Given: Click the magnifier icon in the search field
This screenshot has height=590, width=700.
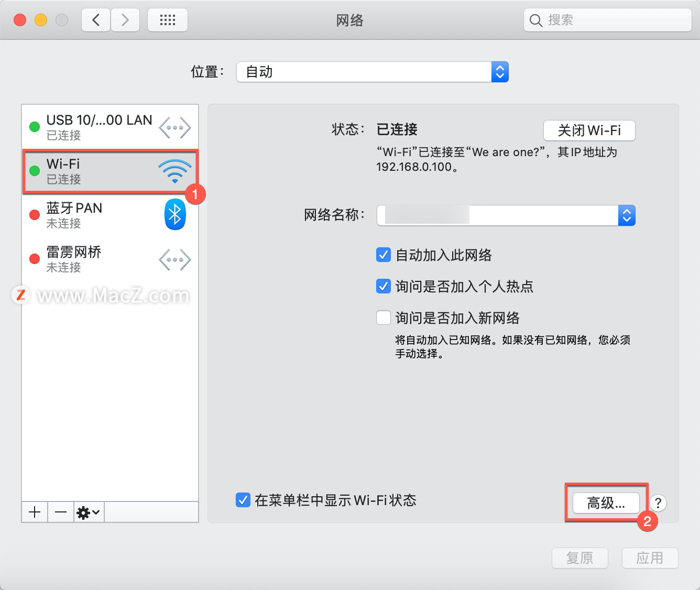Looking at the screenshot, I should [x=535, y=20].
